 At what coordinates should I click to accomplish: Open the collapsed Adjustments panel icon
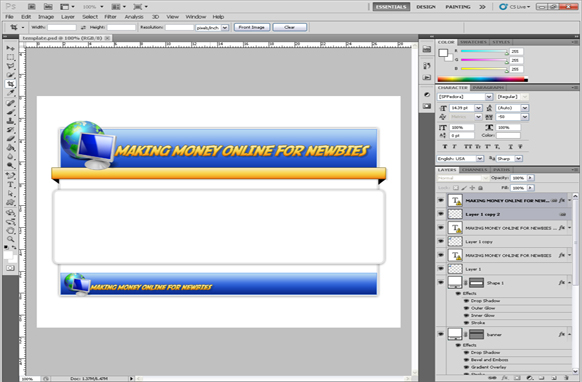[x=427, y=95]
